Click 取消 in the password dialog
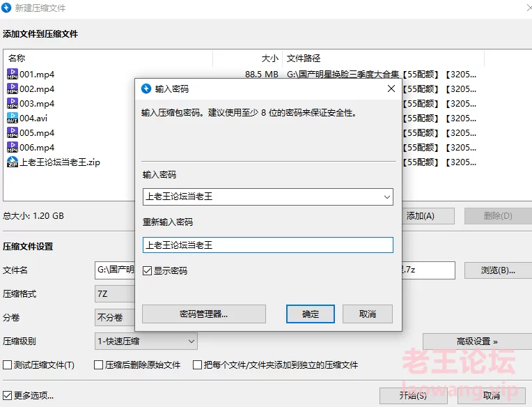The image size is (532, 407). (x=368, y=314)
